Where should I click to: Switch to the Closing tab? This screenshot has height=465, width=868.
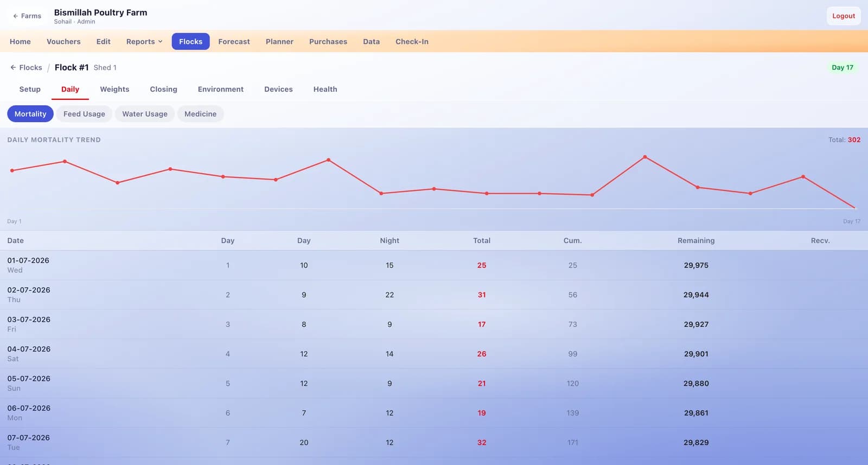(x=163, y=90)
